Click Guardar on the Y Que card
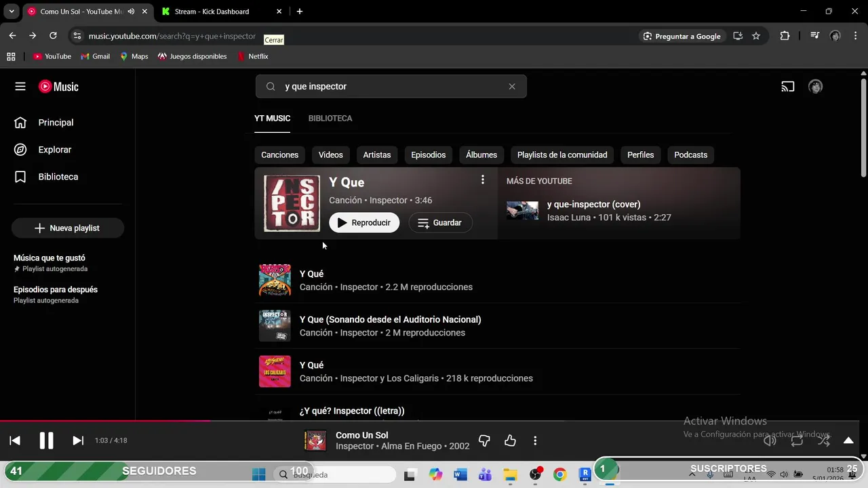 pyautogui.click(x=440, y=223)
